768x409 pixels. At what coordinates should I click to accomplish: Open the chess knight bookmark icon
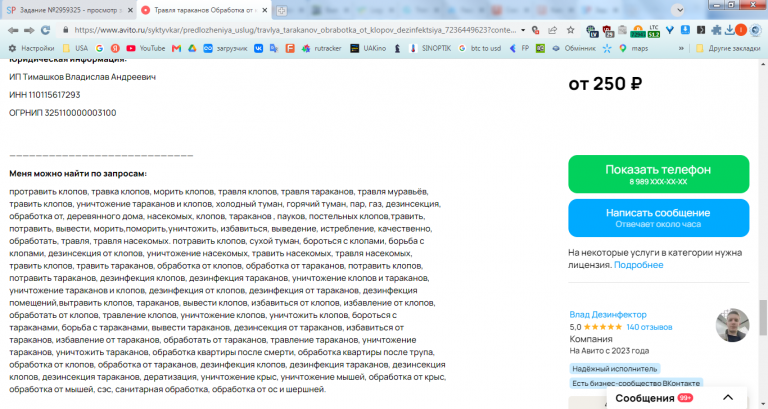click(x=397, y=48)
